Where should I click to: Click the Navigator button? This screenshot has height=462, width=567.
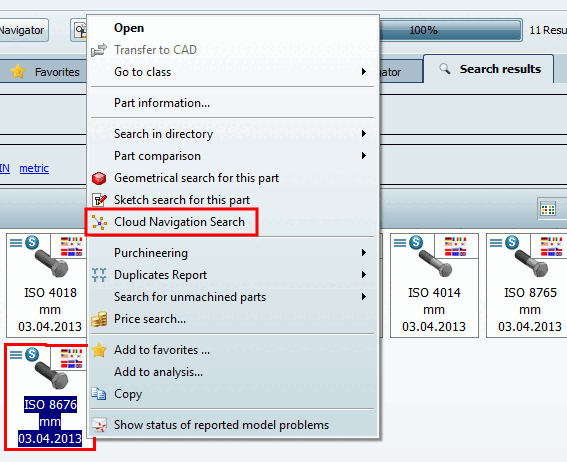24,30
